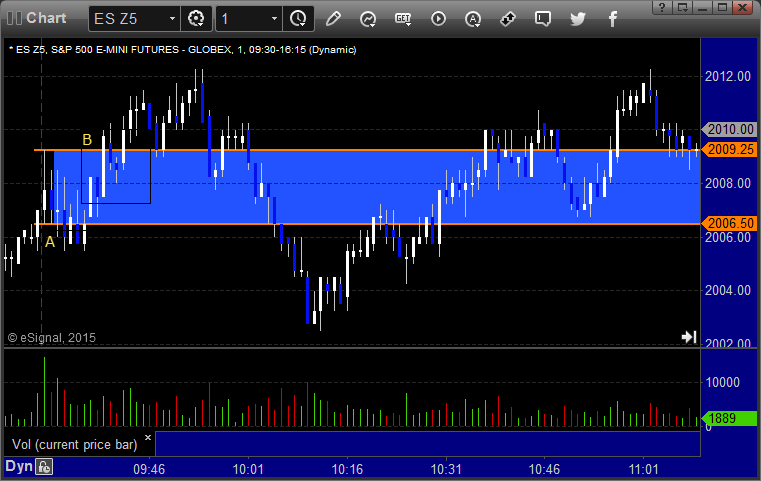Screen dimensions: 761x481
Task: Click the 10:16 time axis label
Action: (347, 469)
